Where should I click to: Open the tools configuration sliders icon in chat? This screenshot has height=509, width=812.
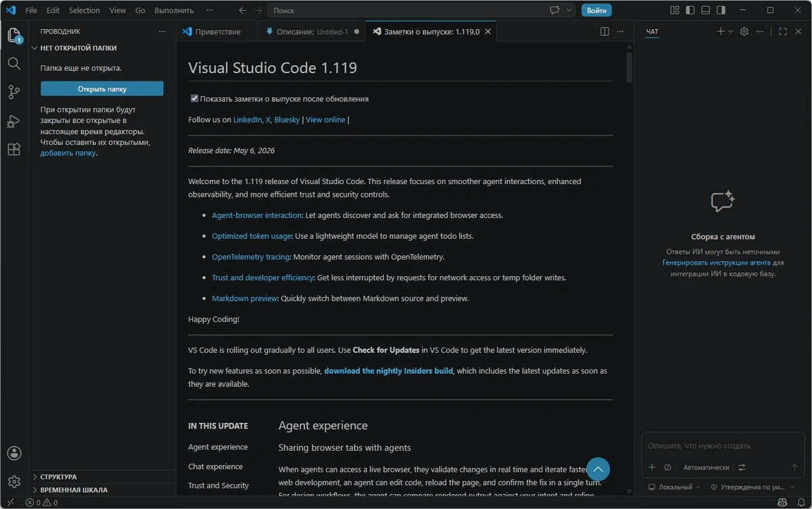742,467
